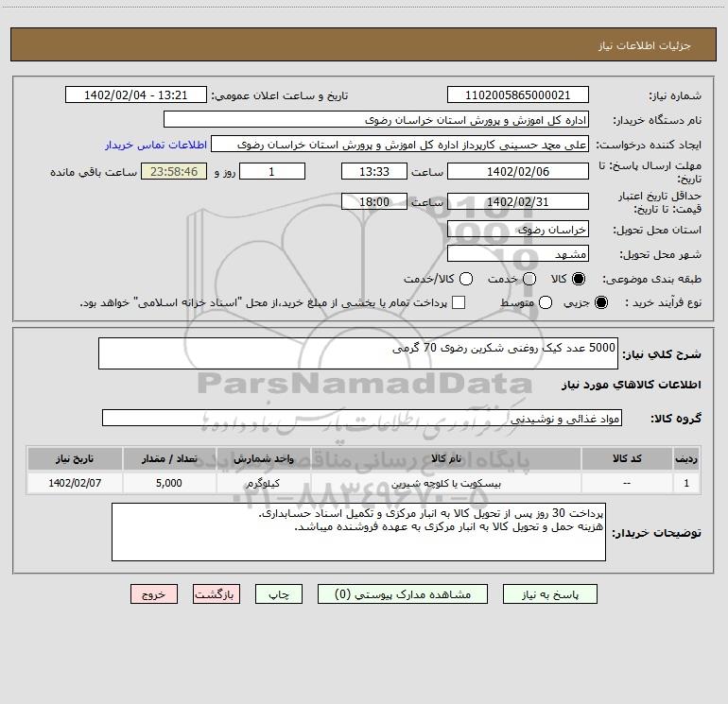Viewport: 728px width, 704px height.
Task: Click the کد کالا column header
Action: (x=627, y=458)
